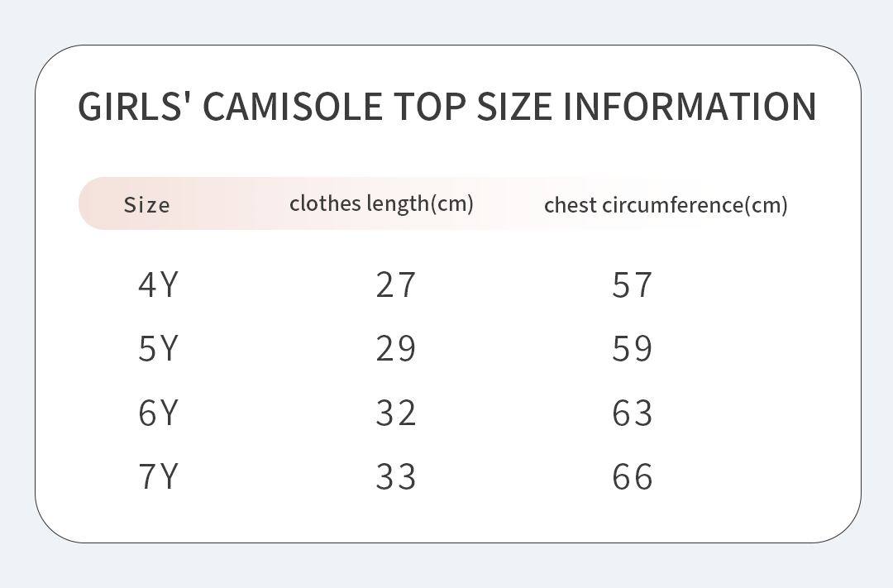Image resolution: width=893 pixels, height=588 pixels.
Task: Click the 7Y size row label
Action: [158, 476]
